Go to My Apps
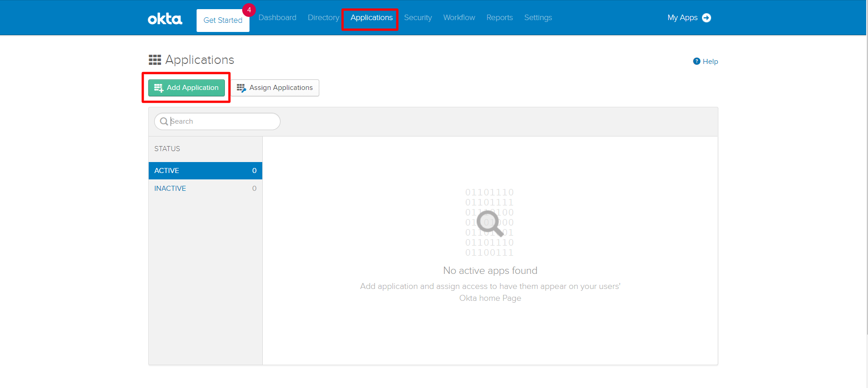This screenshot has height=388, width=868. point(689,17)
